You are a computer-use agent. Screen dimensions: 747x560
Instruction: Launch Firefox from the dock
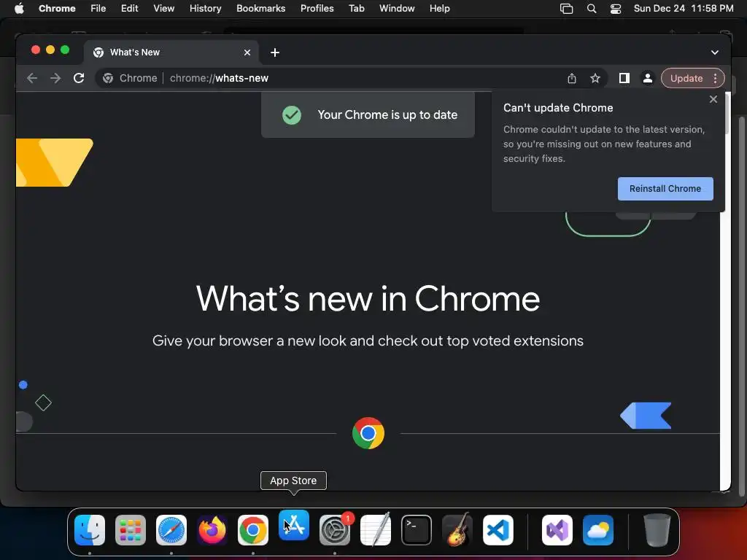[212, 530]
